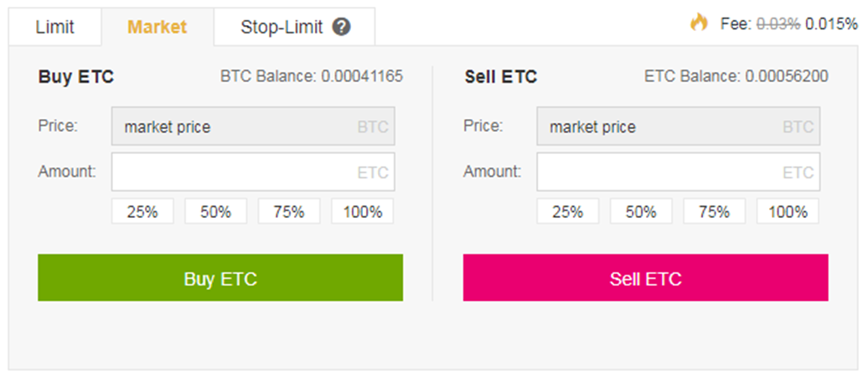Focus the Sell ETC amount field
Screen dimensions: 868x382
(678, 173)
